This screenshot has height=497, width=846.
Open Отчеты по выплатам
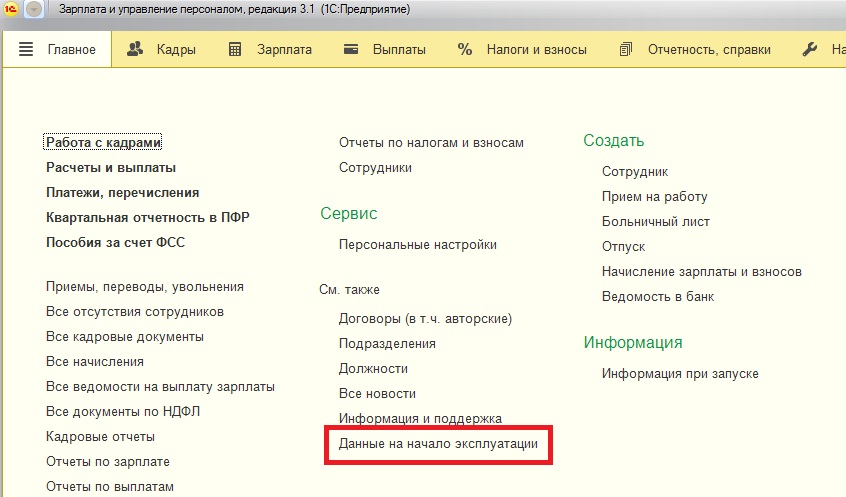tap(110, 487)
